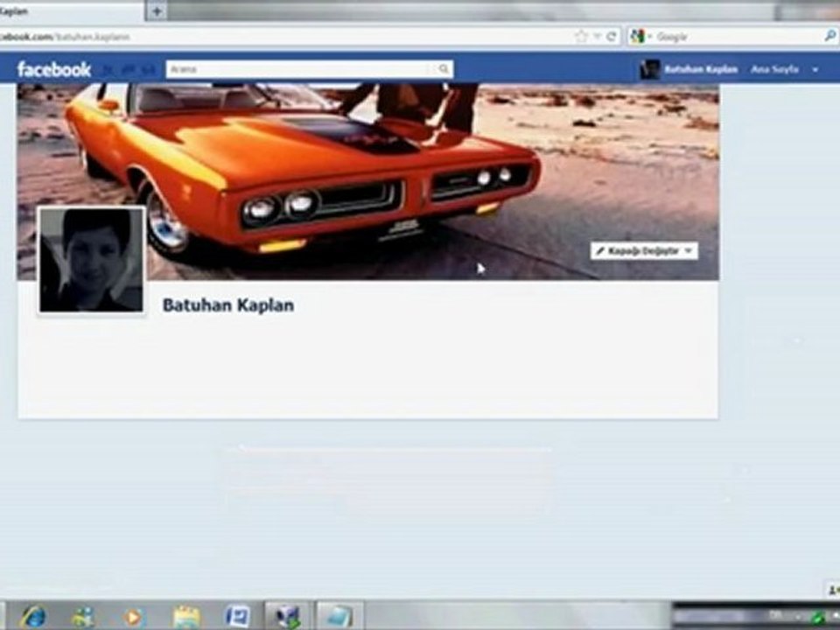Switch to the notepad-like window on taskbar
Screen dimensions: 840x630
339,617
